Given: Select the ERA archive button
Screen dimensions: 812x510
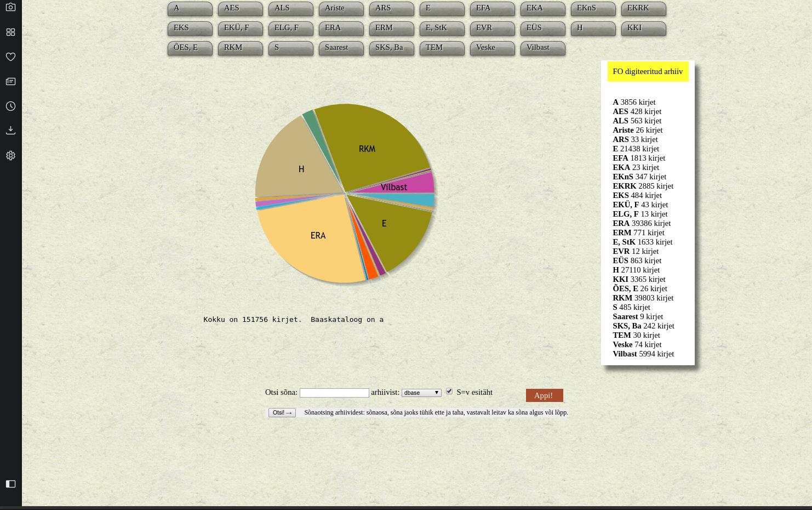Looking at the screenshot, I should click(341, 29).
